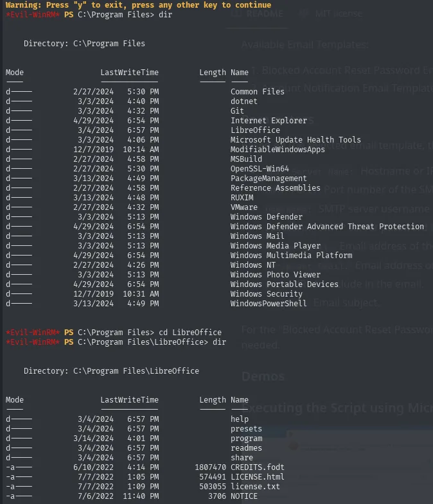Click 'Windows Media Player' directory name
This screenshot has width=433, height=504.
click(x=276, y=246)
